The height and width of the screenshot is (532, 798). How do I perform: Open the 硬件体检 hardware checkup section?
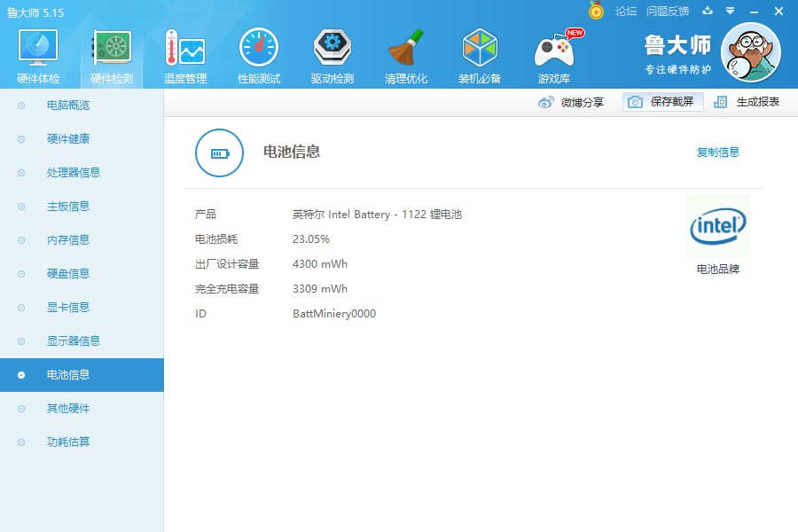click(x=38, y=56)
